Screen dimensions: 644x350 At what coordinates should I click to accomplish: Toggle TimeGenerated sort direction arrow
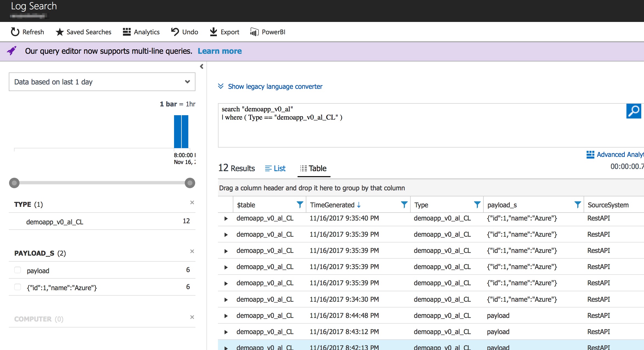[359, 205]
